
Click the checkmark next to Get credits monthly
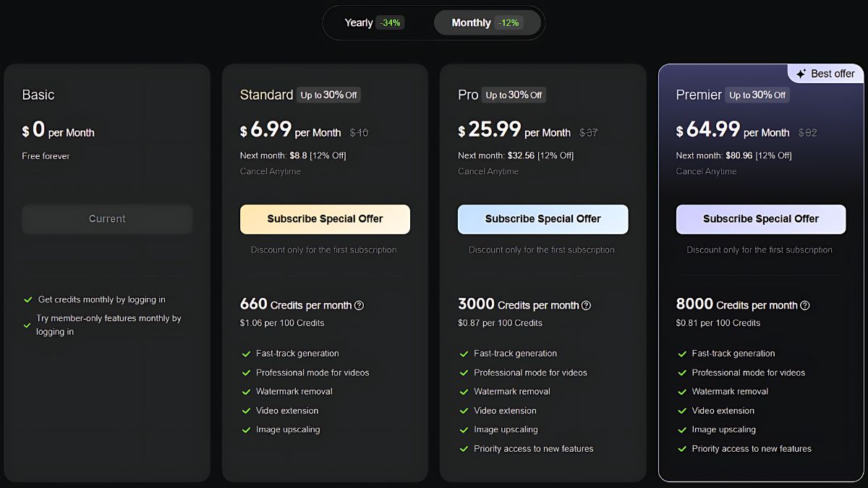pos(28,299)
